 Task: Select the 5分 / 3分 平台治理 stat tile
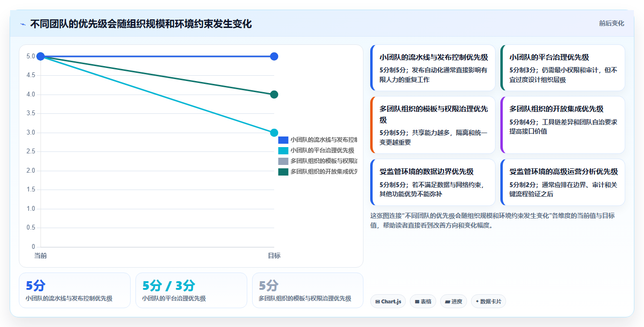point(191,290)
